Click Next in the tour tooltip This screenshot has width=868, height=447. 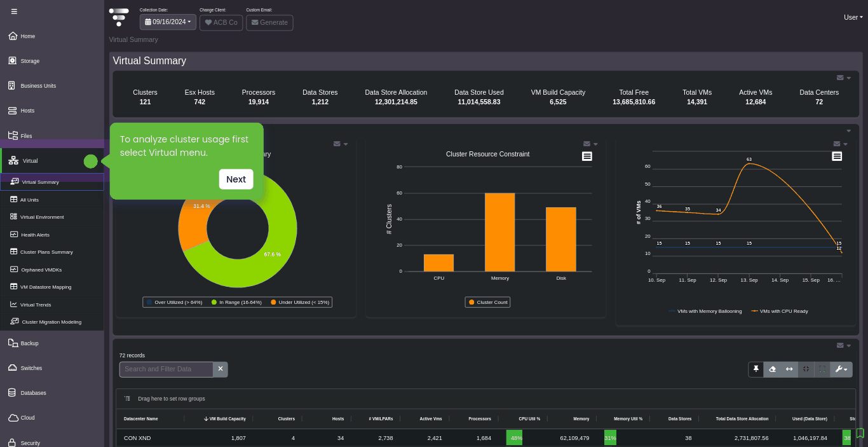click(236, 179)
